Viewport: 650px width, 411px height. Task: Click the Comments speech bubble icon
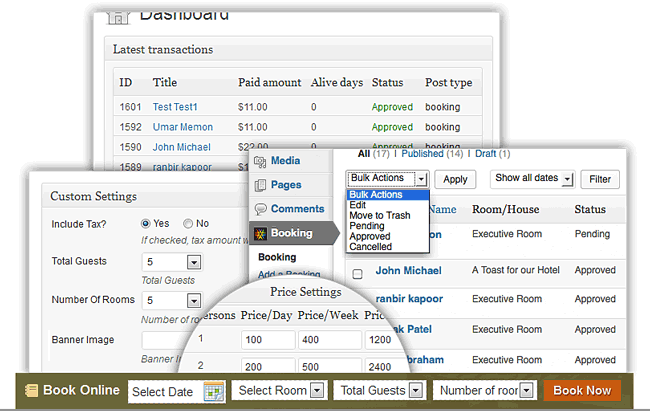pos(260,209)
